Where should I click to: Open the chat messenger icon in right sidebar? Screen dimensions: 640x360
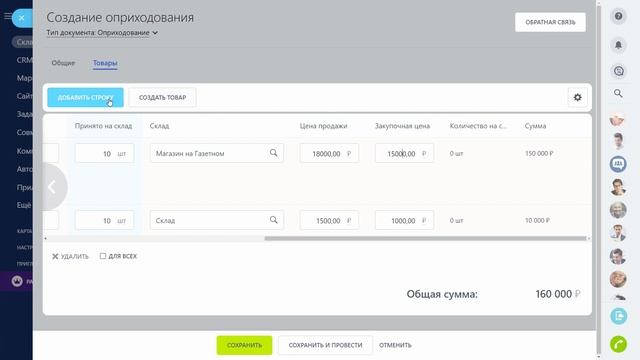pos(618,71)
